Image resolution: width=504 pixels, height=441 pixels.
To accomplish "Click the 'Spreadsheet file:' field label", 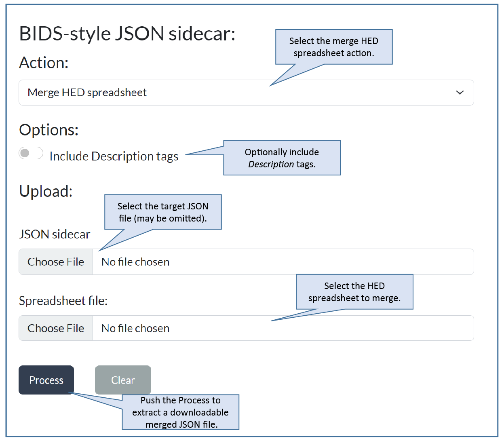I will (63, 301).
